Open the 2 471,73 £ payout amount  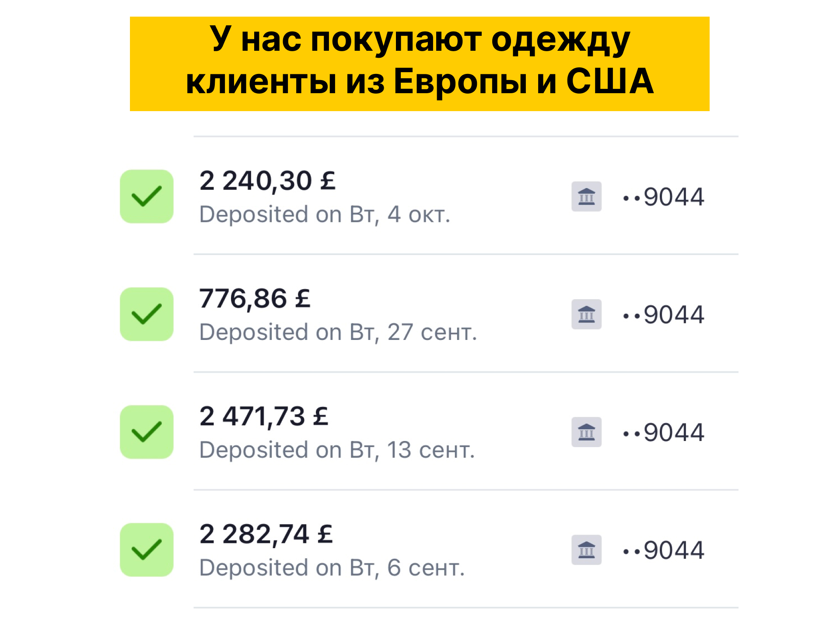click(x=264, y=416)
